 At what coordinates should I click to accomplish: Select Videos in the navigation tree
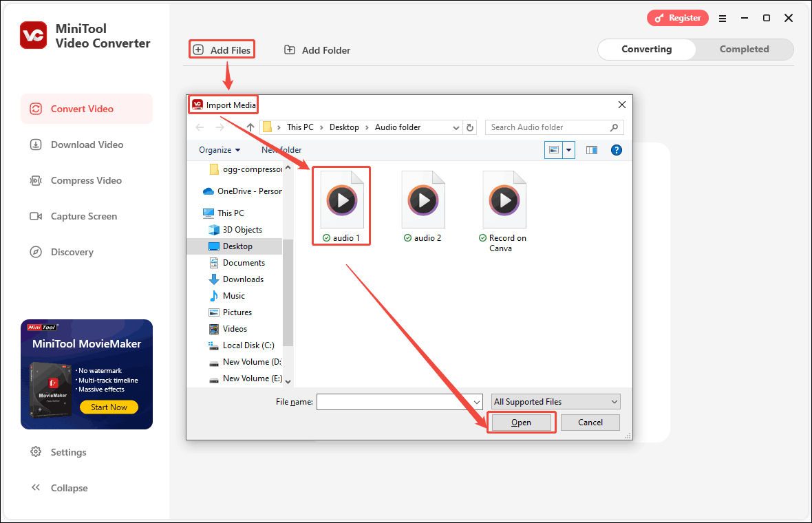[x=228, y=329]
